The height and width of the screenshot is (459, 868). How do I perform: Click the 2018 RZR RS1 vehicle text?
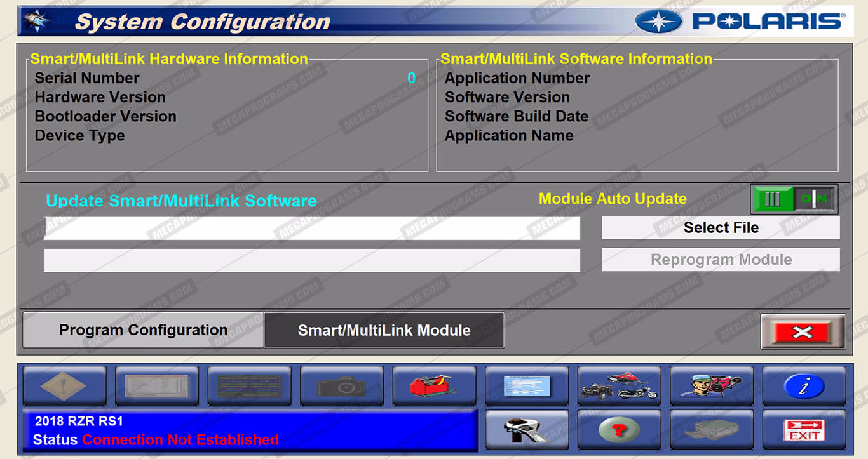[79, 421]
